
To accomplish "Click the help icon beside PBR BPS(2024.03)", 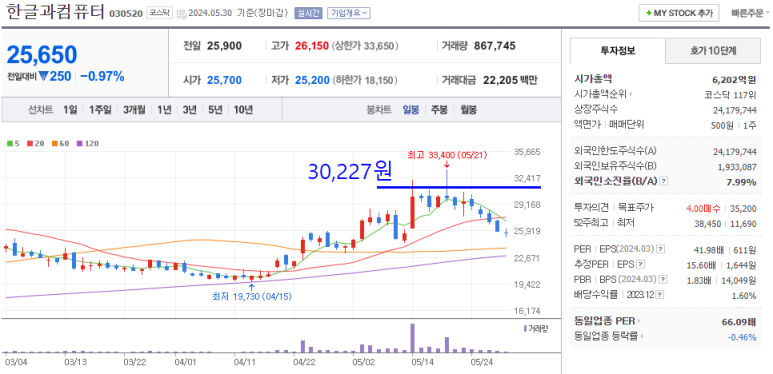I will pos(663,279).
